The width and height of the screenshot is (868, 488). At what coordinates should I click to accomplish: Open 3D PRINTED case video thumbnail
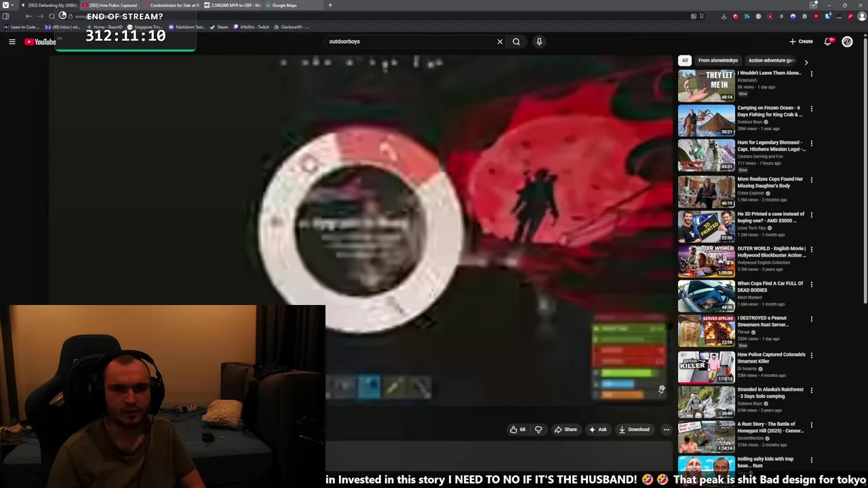pyautogui.click(x=706, y=226)
